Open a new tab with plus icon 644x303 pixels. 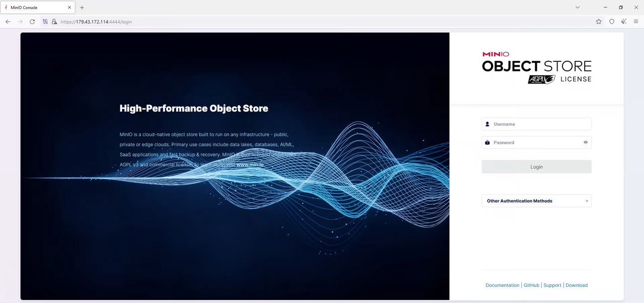[82, 8]
